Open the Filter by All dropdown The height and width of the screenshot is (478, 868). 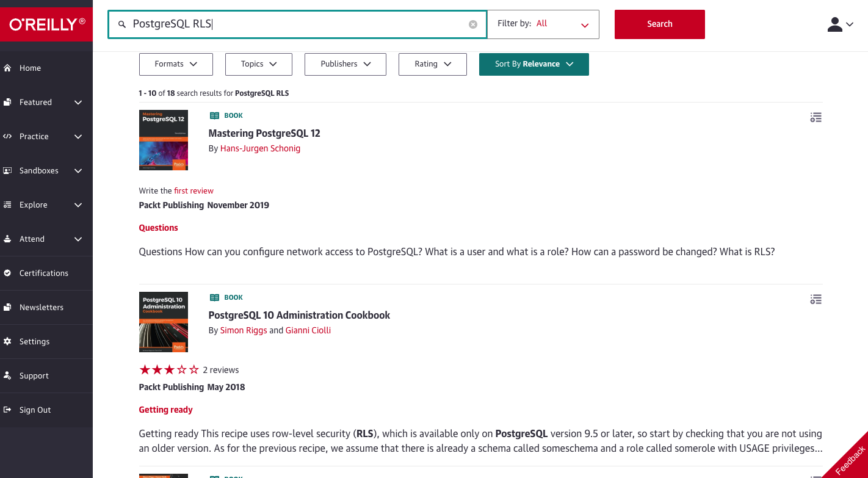543,24
